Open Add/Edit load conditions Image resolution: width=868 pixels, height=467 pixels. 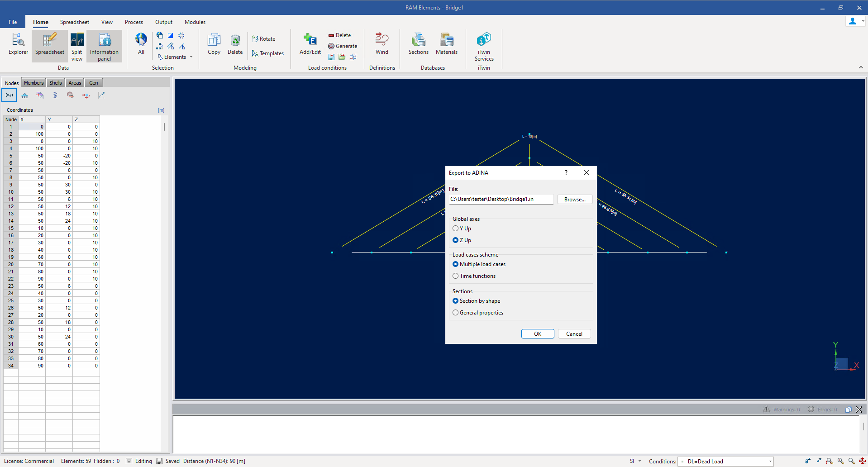(310, 44)
